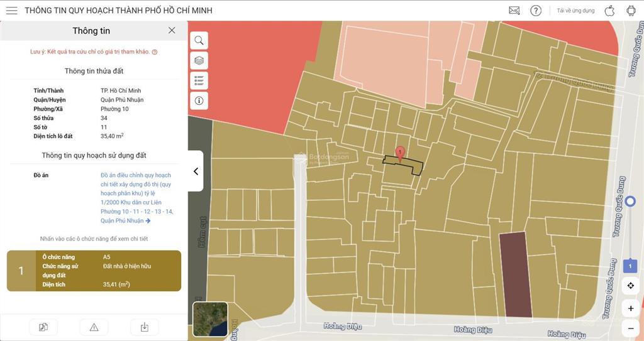The width and height of the screenshot is (644, 341).
Task: Open the help question mark icon
Action: (x=536, y=11)
